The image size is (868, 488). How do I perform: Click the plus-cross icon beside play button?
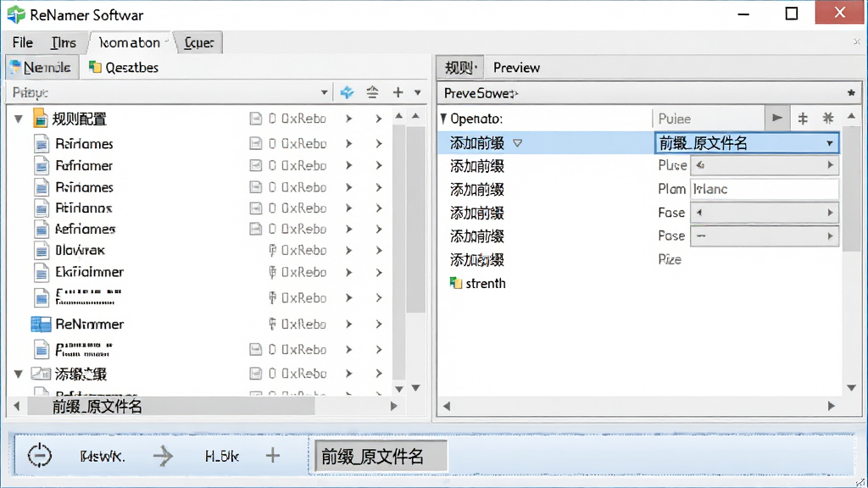[803, 119]
